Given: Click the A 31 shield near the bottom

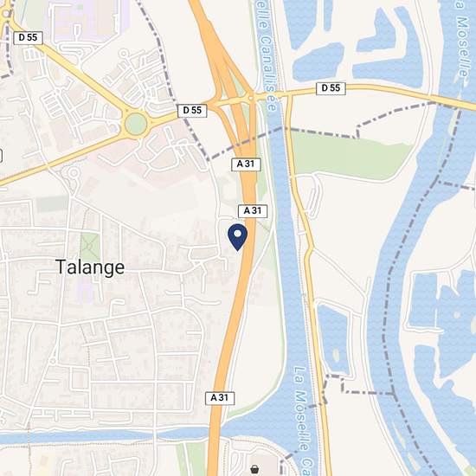Looking at the screenshot, I should [220, 398].
